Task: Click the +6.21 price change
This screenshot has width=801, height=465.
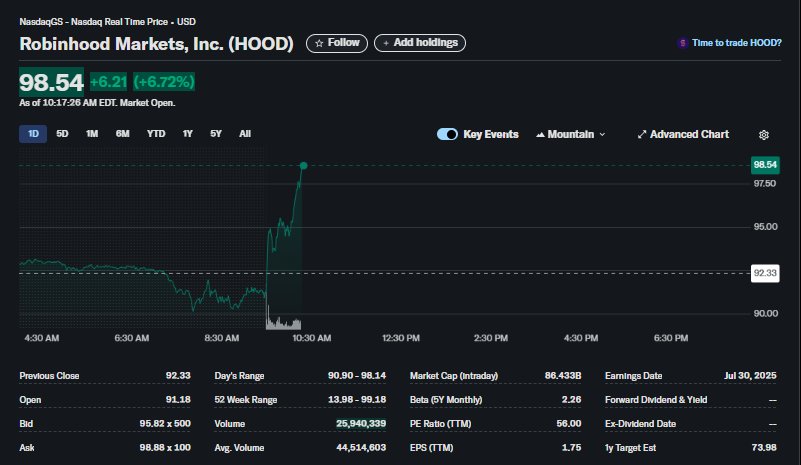Action: tap(108, 82)
